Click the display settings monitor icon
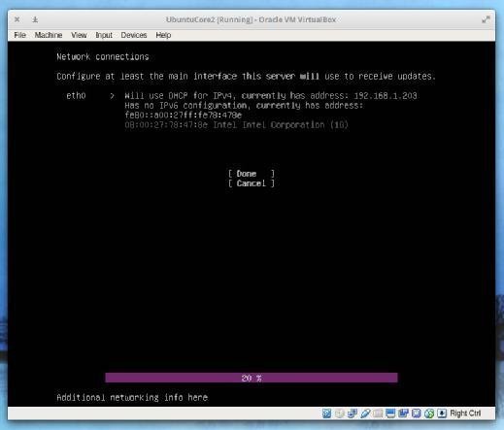This screenshot has width=504, height=430. [x=390, y=413]
